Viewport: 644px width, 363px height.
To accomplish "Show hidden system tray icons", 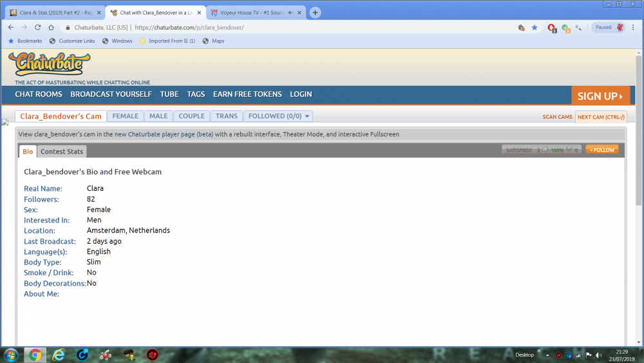I will [x=547, y=355].
